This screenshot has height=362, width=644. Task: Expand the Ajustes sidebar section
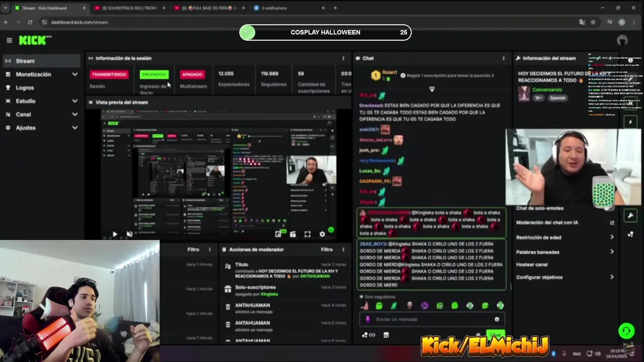[x=40, y=128]
